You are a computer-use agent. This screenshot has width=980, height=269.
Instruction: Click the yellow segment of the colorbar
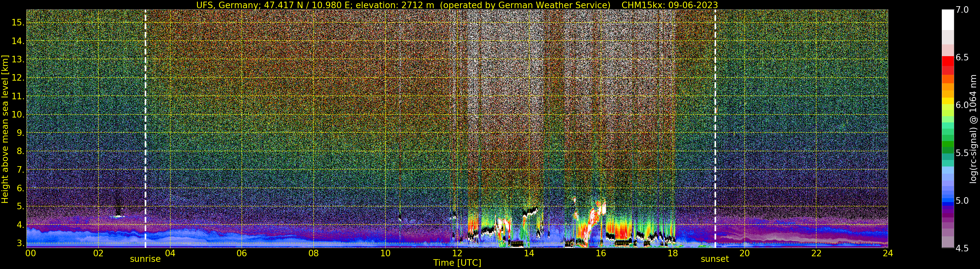coord(948,101)
